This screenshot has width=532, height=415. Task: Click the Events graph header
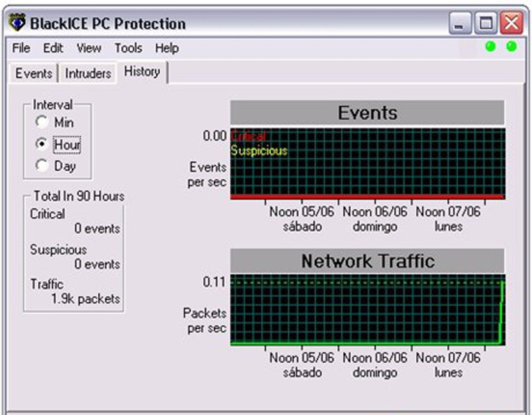pyautogui.click(x=367, y=113)
